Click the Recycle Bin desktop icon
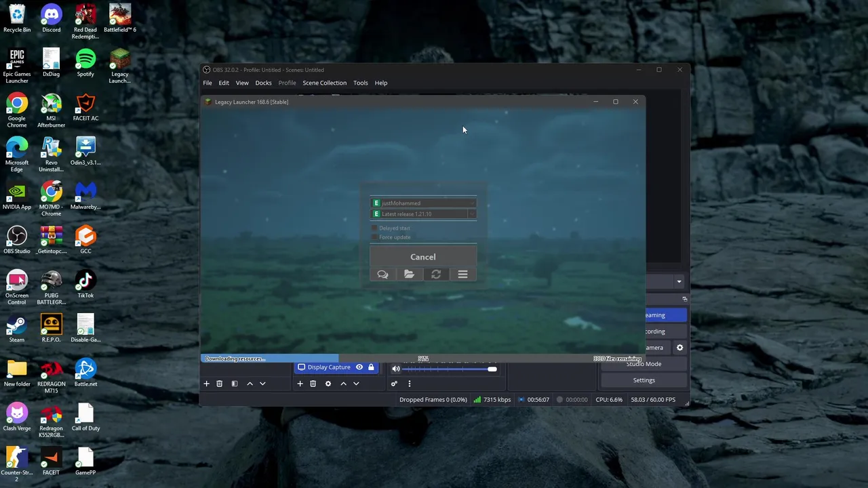The height and width of the screenshot is (488, 868). [17, 18]
